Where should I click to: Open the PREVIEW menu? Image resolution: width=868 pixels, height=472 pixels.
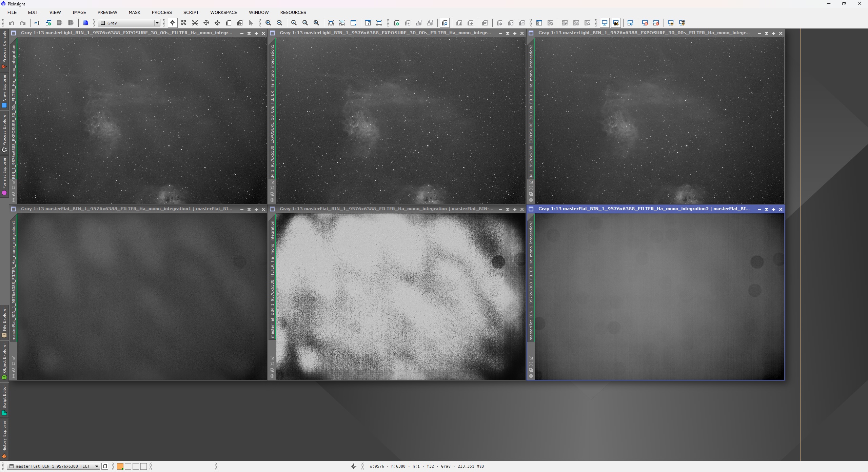107,12
